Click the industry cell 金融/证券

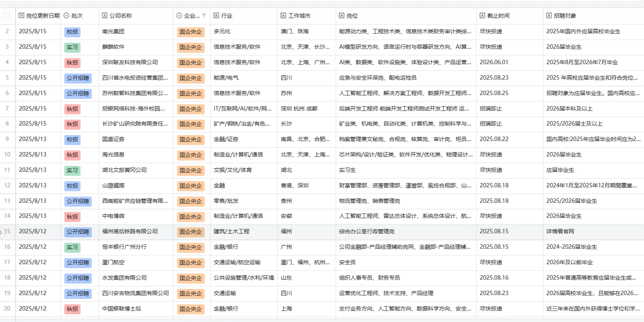(x=244, y=139)
